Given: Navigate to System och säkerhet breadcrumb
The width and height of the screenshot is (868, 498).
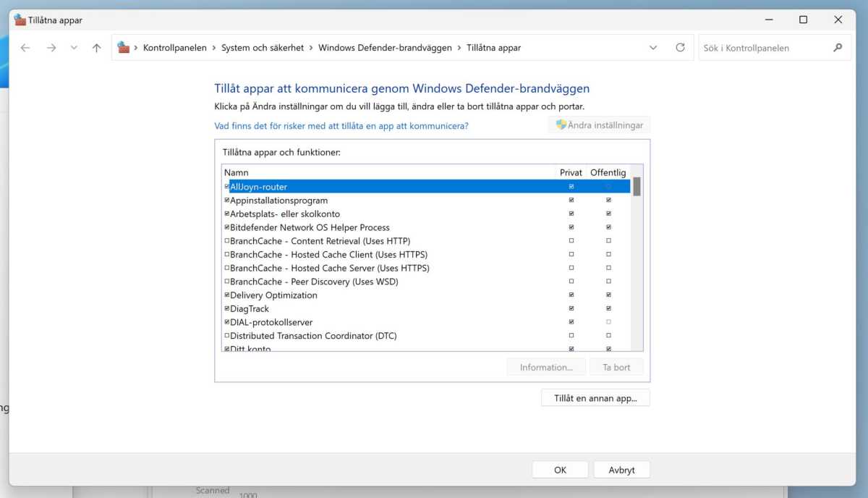Looking at the screenshot, I should pos(263,48).
